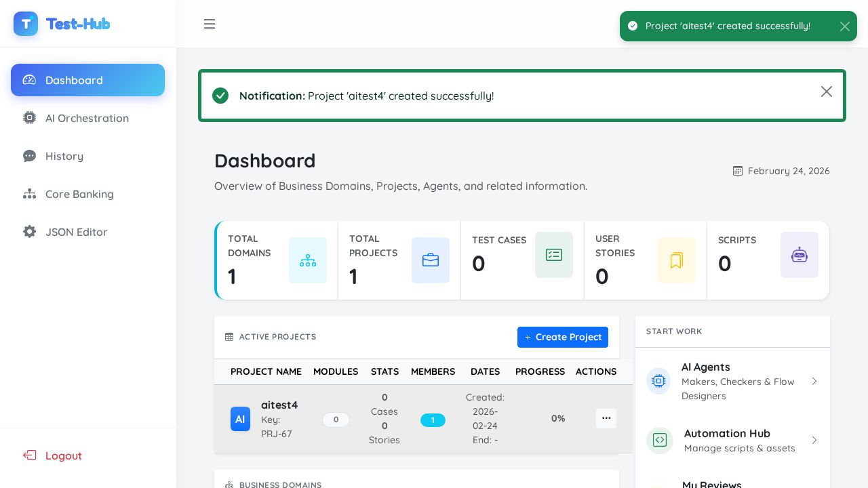The width and height of the screenshot is (868, 488).
Task: Open the Dashboard sidebar item
Action: pyautogui.click(x=87, y=80)
